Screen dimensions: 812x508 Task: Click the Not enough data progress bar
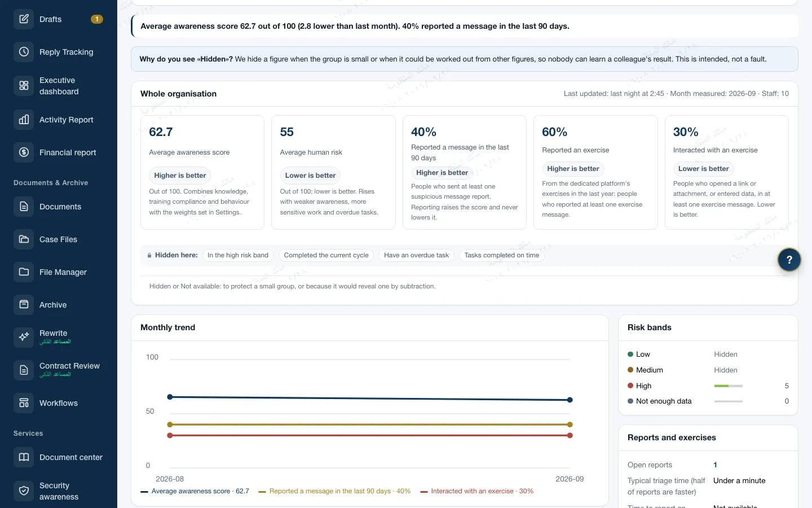coord(728,401)
